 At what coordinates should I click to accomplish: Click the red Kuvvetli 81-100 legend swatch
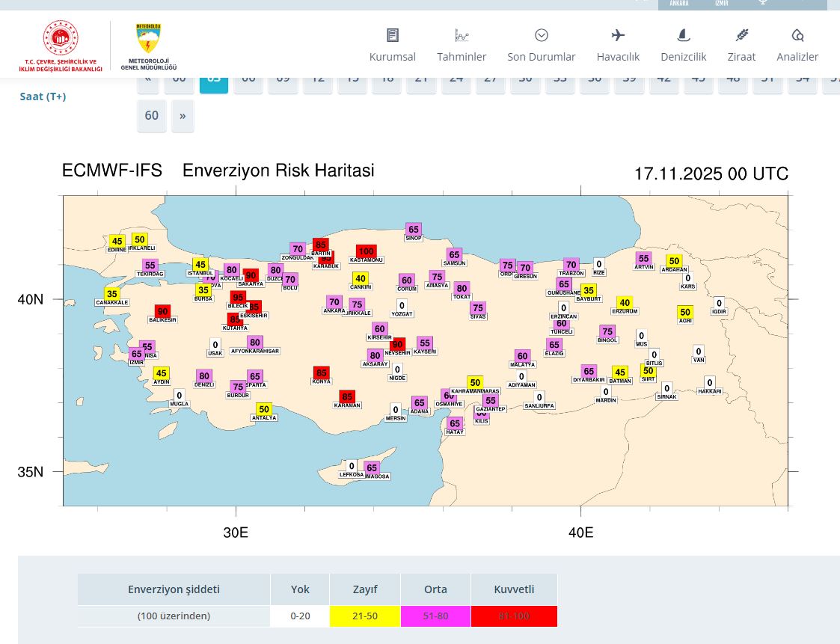coord(514,616)
